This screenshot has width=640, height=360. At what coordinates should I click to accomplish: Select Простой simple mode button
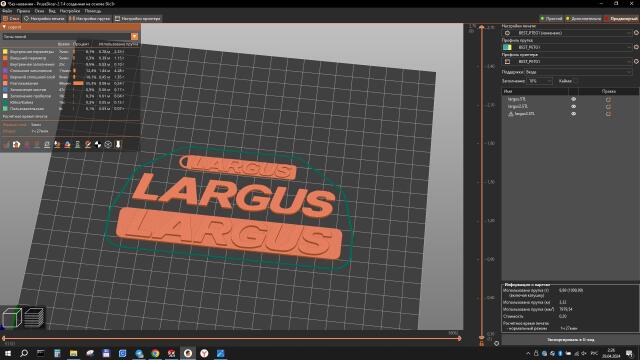(551, 18)
